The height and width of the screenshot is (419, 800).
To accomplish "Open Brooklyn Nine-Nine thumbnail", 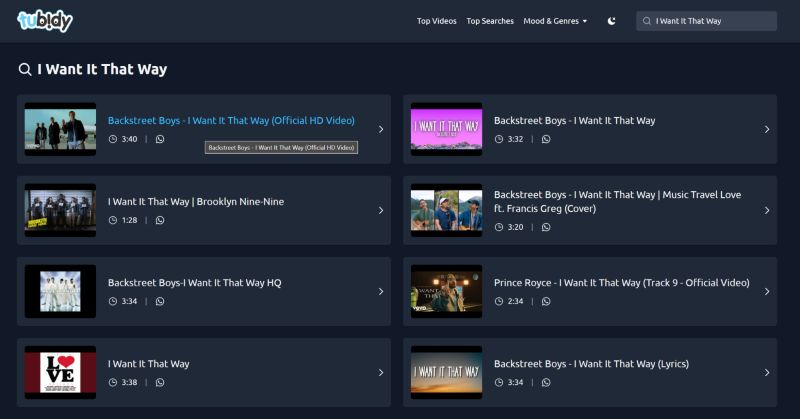I will [x=60, y=210].
